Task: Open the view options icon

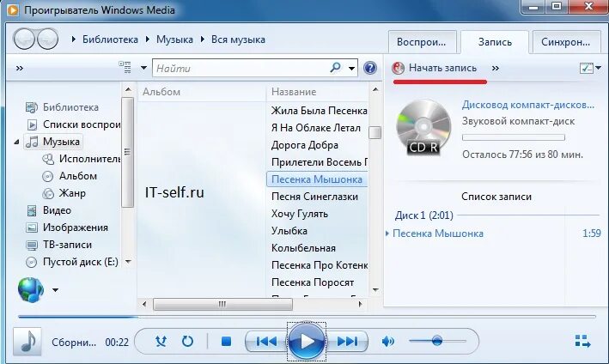Action: pyautogui.click(x=125, y=68)
